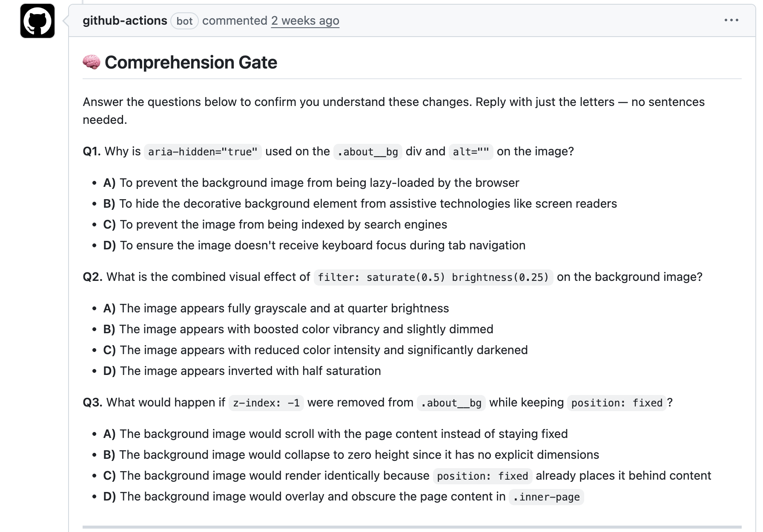Select the aria-hidden="true" code snippet in Q1
Screen dimensions: 763x532
[202, 152]
